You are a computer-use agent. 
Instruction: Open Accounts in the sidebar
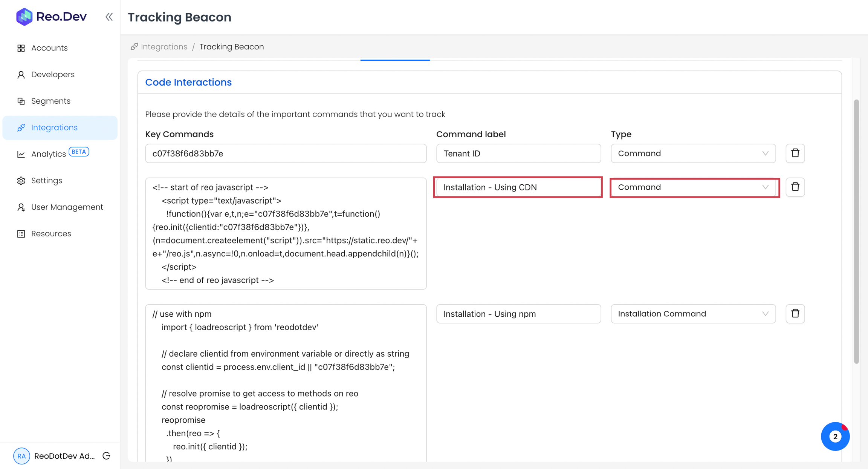click(x=49, y=48)
